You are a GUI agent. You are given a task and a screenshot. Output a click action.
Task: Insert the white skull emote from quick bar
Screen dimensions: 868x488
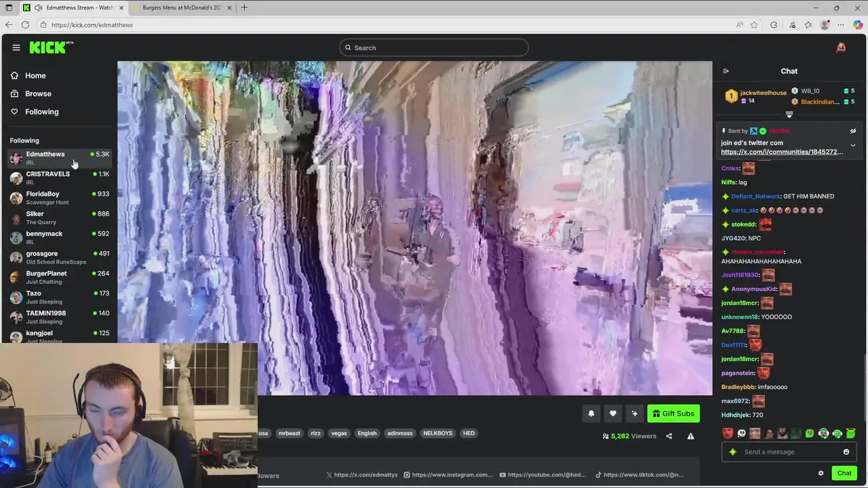click(x=741, y=434)
